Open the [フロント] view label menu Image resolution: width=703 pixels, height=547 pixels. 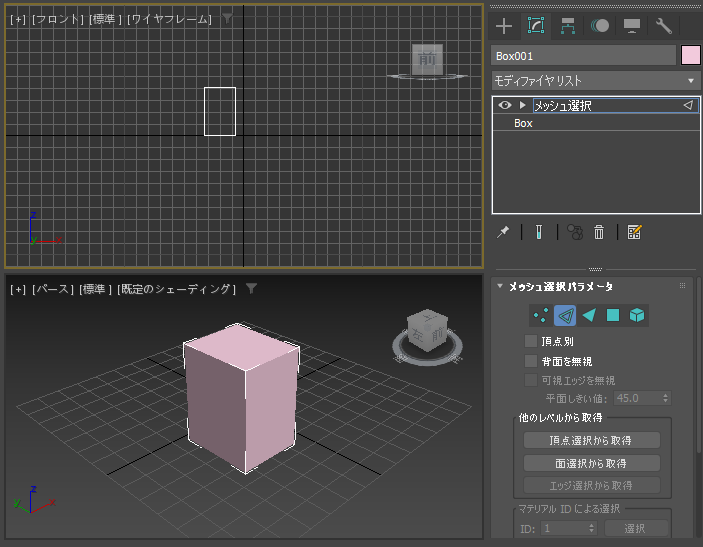tap(58, 19)
